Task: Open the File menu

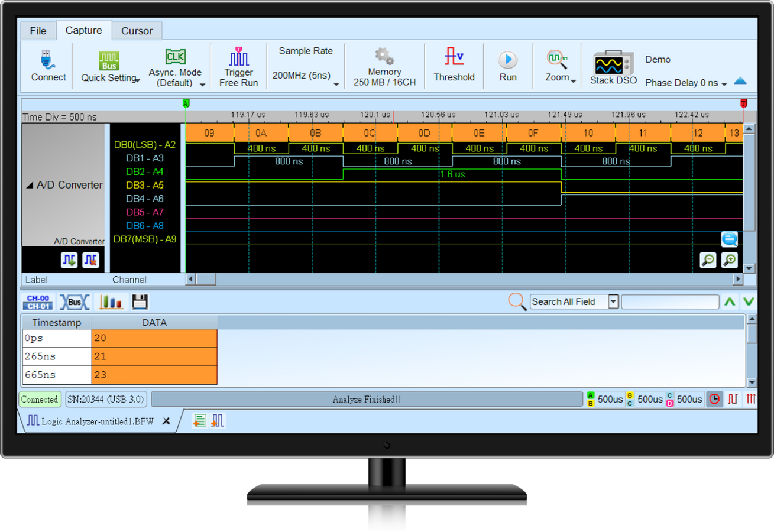Action: point(38,30)
